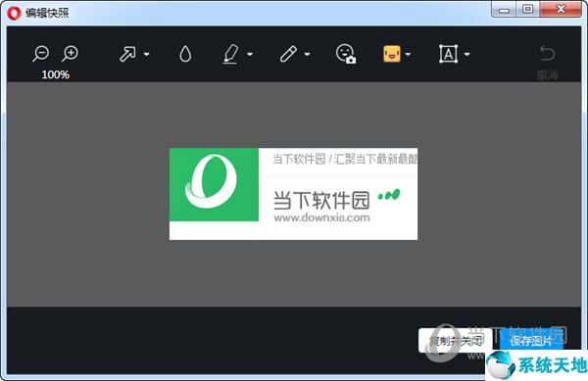588x381 pixels.
Task: Close the 编辑快照 window
Action: pyautogui.click(x=561, y=9)
